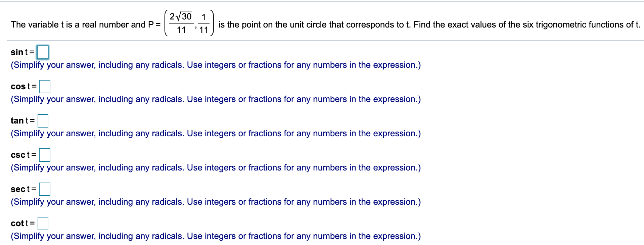The height and width of the screenshot is (245, 644).
Task: Click the csc t answer box
Action: (45, 155)
